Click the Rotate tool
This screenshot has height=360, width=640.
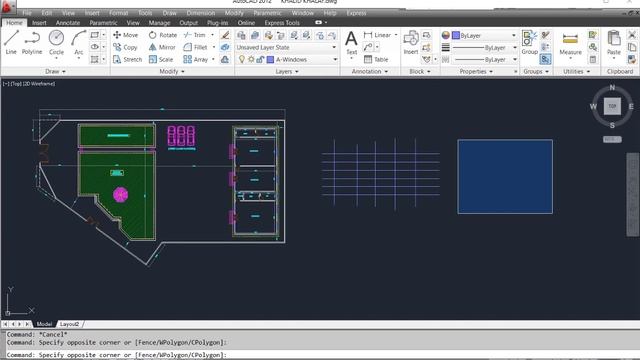163,35
